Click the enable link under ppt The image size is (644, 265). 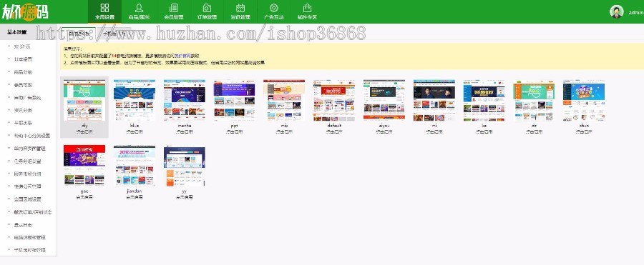coord(235,132)
